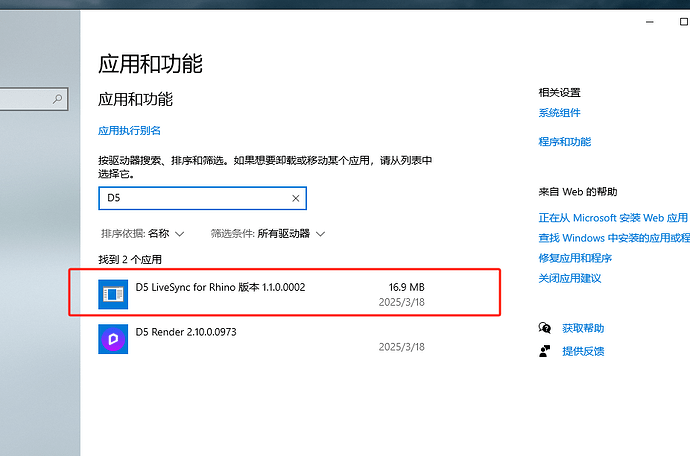
Task: Click the 获取帮助 link
Action: tap(583, 328)
